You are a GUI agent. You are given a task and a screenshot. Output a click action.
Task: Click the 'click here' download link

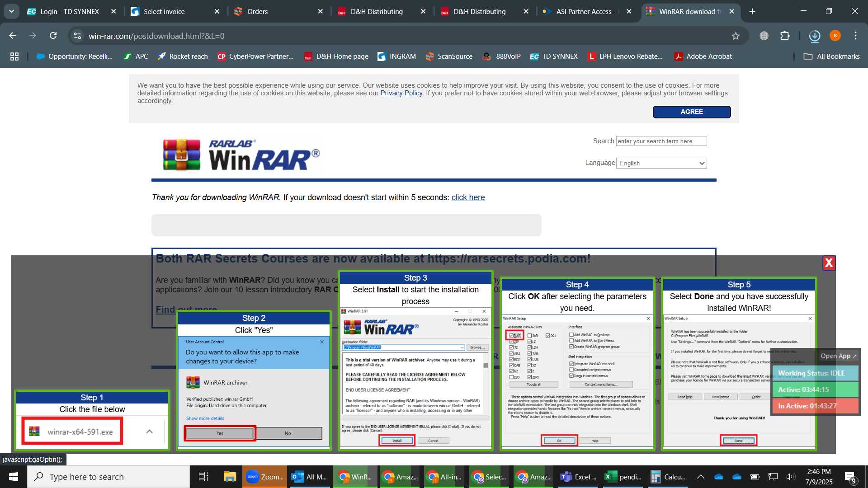468,197
